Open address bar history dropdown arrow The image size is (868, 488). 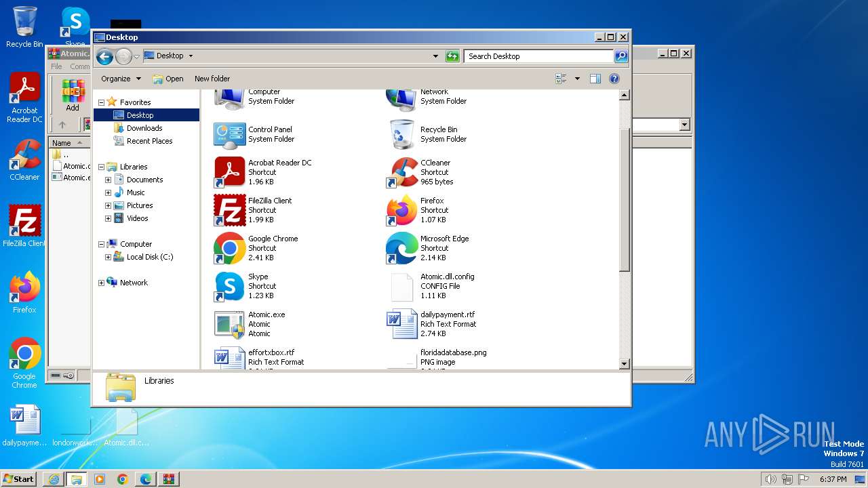(x=435, y=56)
